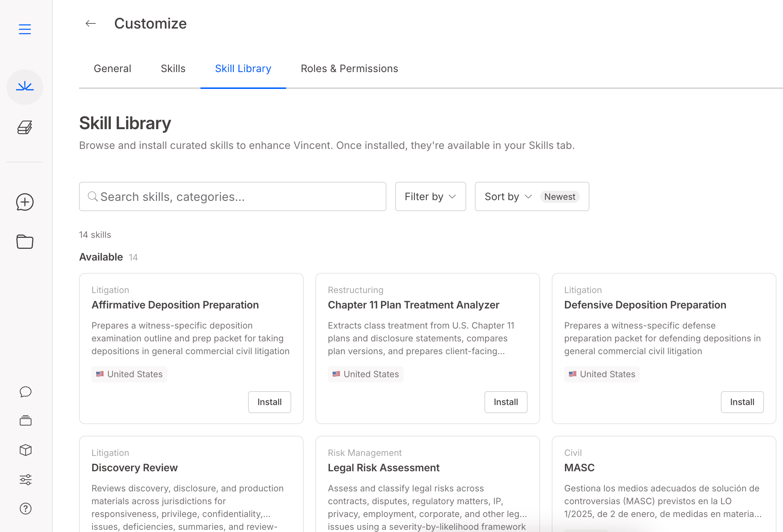This screenshot has width=783, height=532.
Task: Open the library books icon in sidebar
Action: click(25, 127)
